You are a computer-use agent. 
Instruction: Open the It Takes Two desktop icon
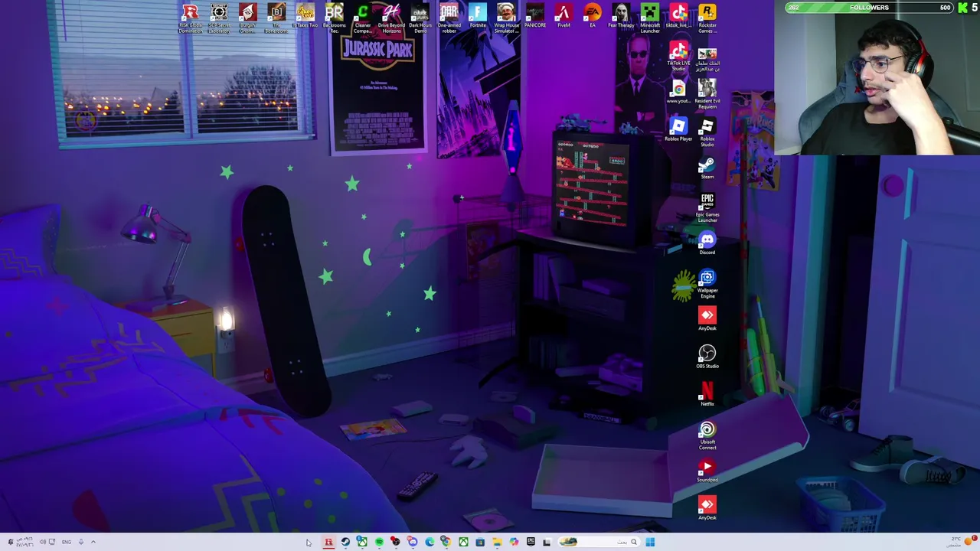point(305,17)
